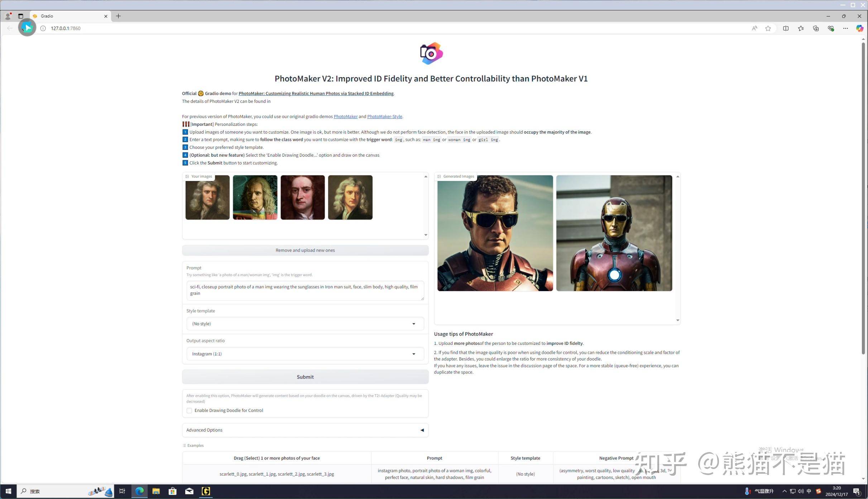Select the third uploaded portrait thumbnail

click(x=303, y=198)
